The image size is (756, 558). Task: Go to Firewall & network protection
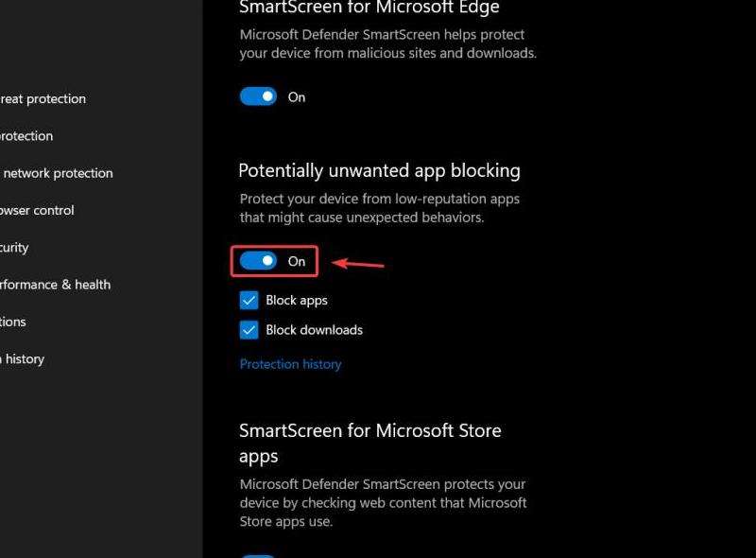57,173
